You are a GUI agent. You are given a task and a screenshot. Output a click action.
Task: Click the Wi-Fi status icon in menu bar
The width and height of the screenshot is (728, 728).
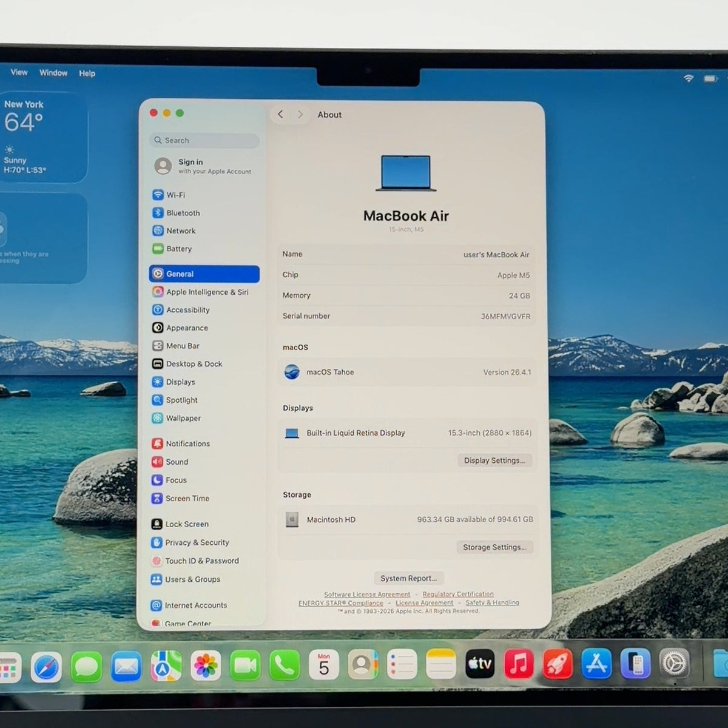689,78
